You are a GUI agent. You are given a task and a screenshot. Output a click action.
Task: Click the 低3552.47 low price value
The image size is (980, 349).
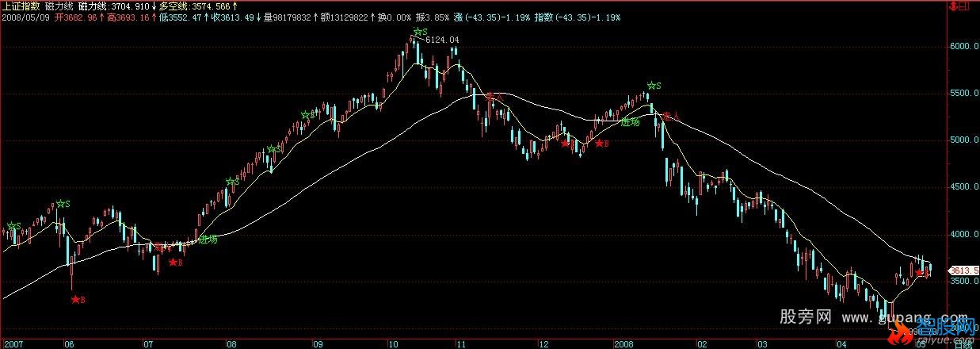click(181, 16)
